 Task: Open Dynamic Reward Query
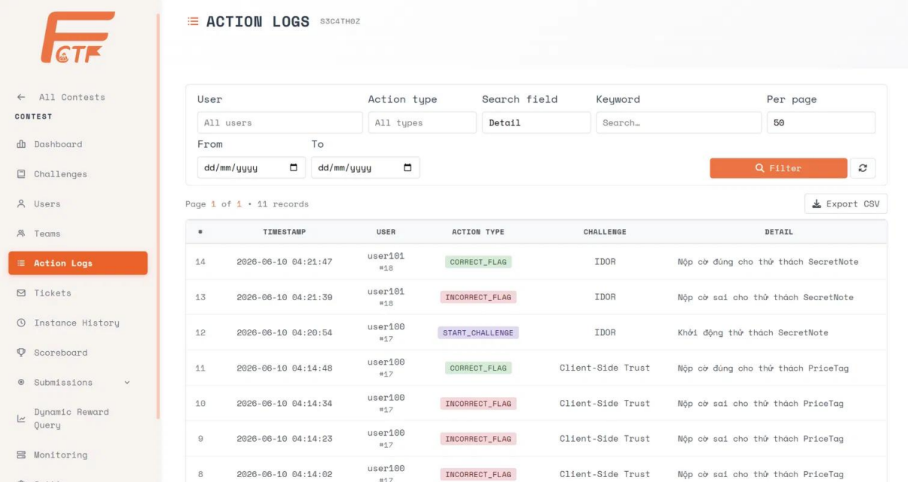(71, 418)
